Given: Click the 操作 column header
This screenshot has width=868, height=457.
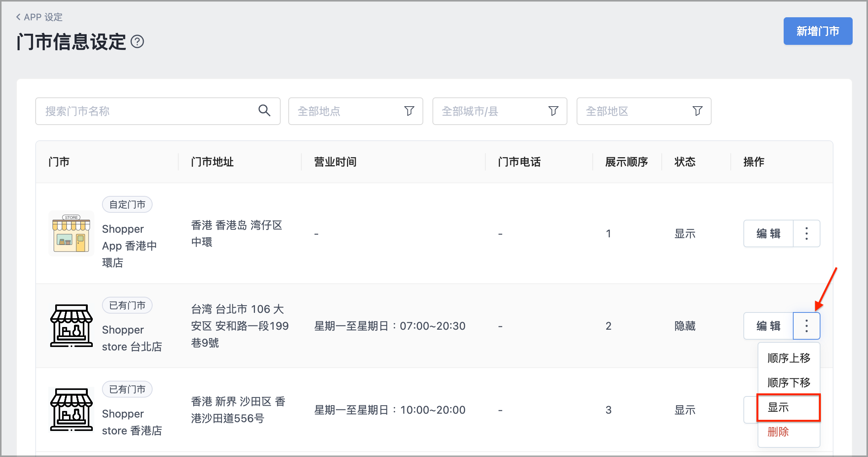Looking at the screenshot, I should point(754,162).
